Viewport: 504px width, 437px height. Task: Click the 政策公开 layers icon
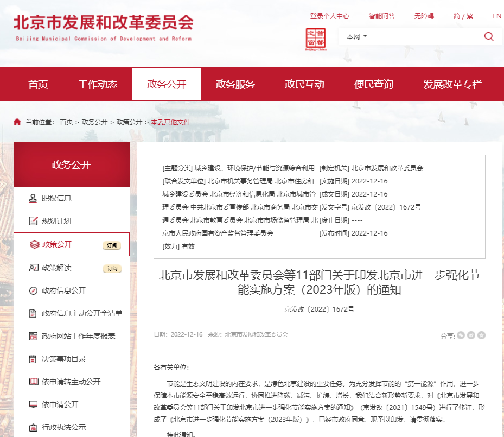tap(34, 244)
